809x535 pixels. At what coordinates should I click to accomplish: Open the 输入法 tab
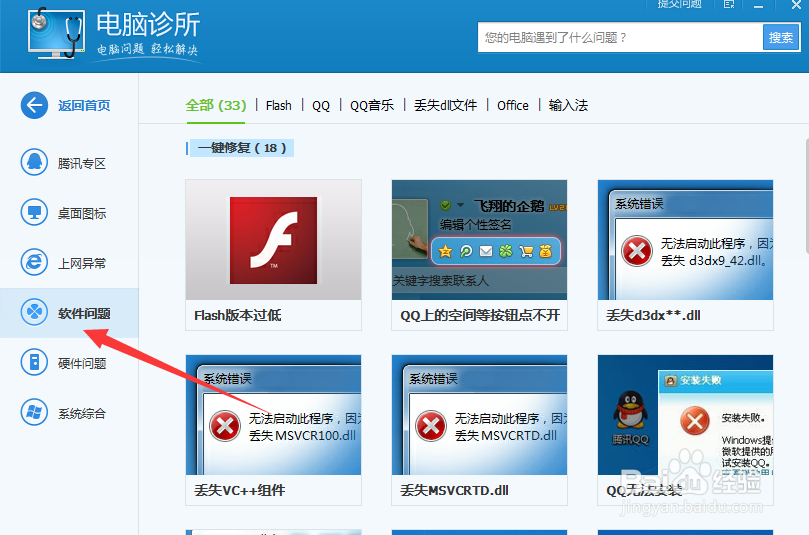(x=568, y=106)
